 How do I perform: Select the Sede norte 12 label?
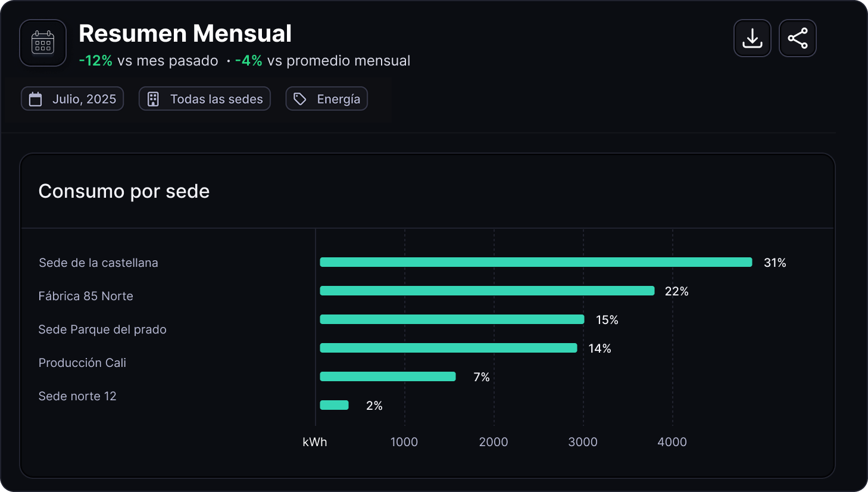coord(77,396)
